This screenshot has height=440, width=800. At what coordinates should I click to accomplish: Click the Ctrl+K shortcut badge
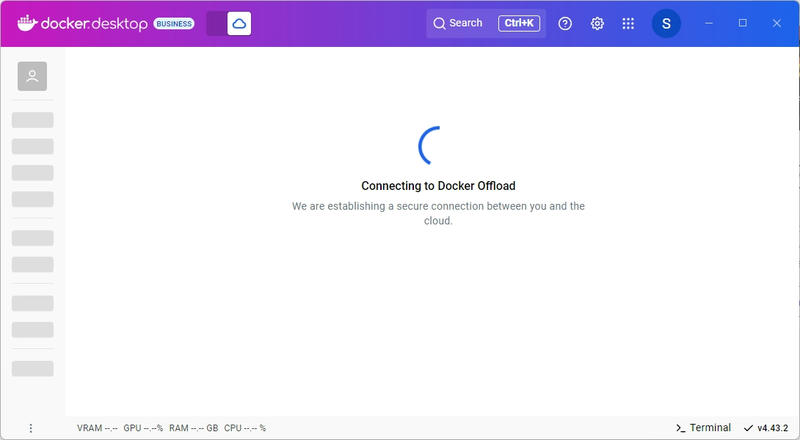coord(519,23)
